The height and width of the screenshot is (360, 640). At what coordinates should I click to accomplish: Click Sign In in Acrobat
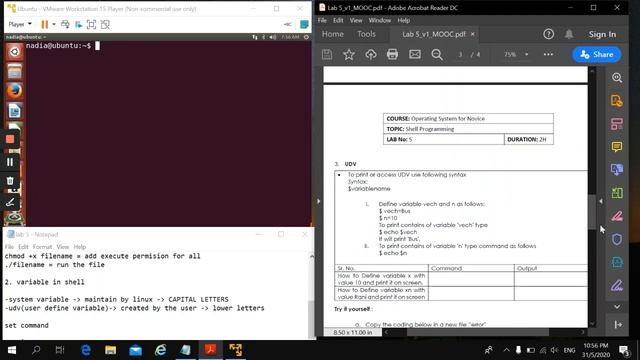pyautogui.click(x=602, y=34)
